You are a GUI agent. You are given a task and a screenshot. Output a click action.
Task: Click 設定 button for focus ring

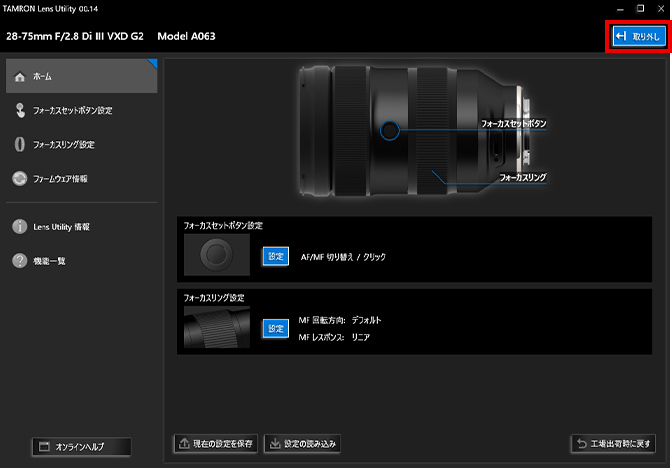coord(276,329)
